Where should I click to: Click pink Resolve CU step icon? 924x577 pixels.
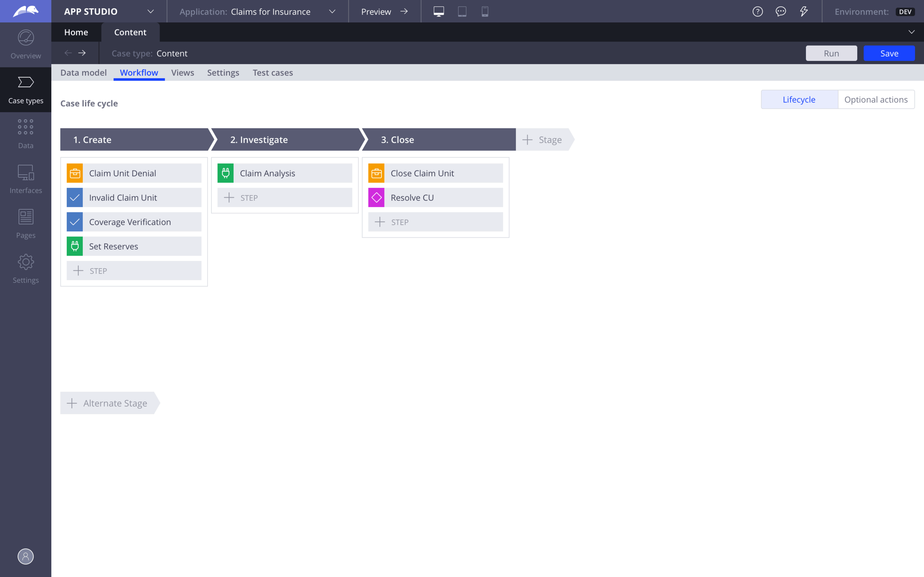376,198
